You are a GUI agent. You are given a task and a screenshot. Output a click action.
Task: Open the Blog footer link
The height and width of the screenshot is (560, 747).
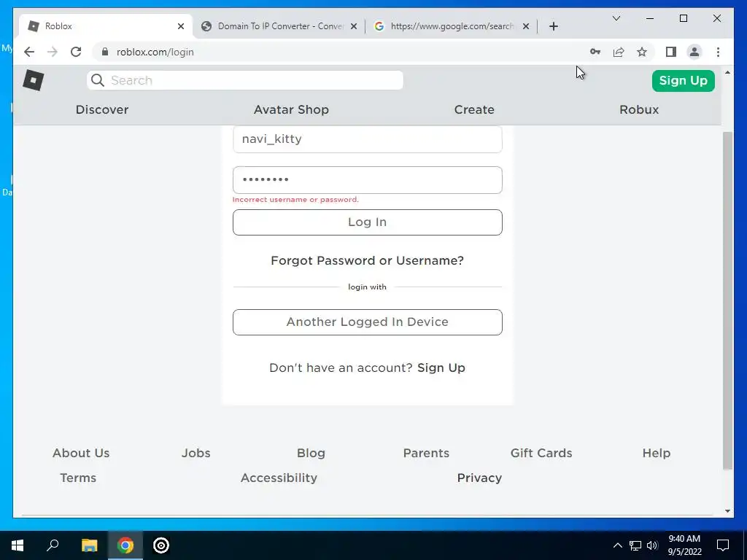click(311, 453)
